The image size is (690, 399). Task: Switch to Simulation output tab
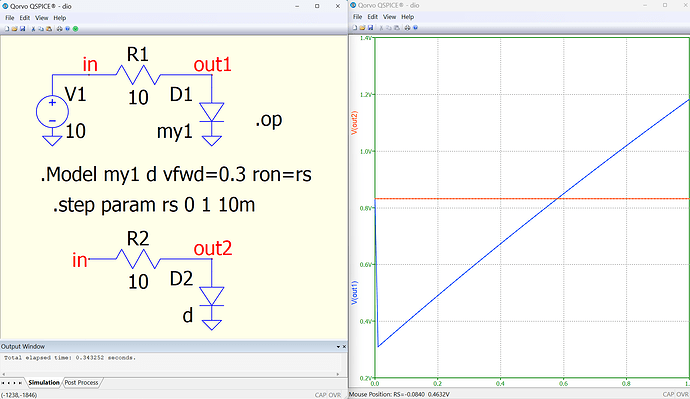[44, 383]
